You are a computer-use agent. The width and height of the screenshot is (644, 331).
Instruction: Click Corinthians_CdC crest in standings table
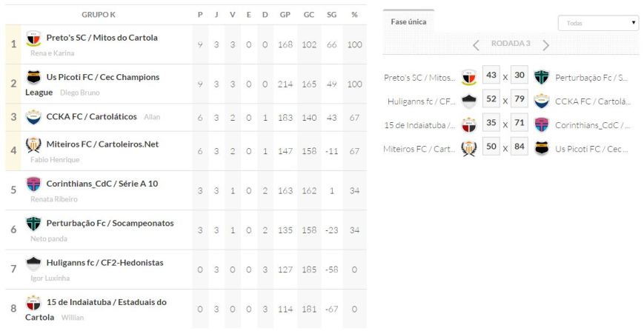(x=33, y=184)
